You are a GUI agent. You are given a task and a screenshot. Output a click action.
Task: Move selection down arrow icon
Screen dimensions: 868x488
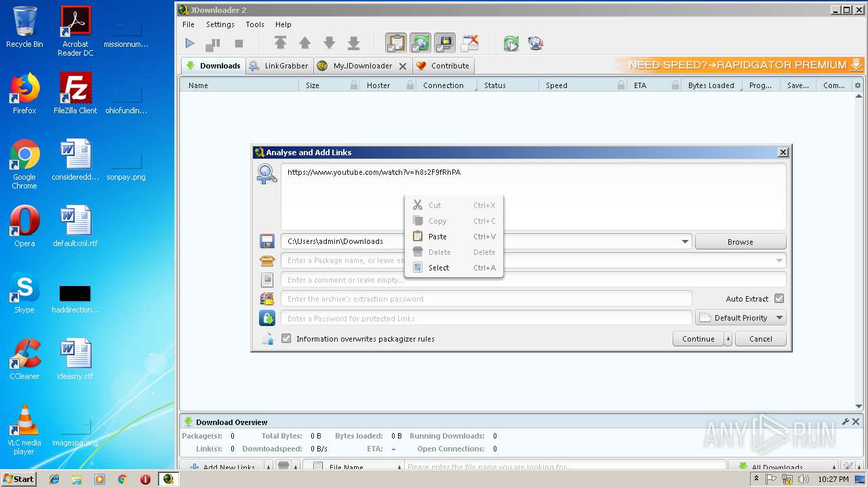pyautogui.click(x=329, y=43)
